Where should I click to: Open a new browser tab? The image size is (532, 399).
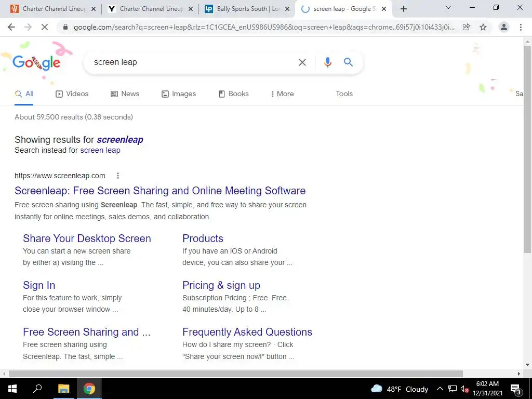(403, 9)
